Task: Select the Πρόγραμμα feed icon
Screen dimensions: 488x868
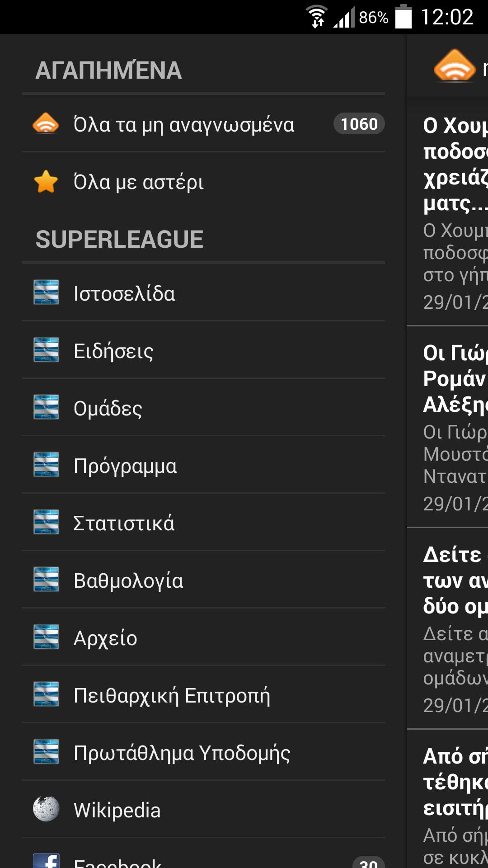Action: coord(47,466)
